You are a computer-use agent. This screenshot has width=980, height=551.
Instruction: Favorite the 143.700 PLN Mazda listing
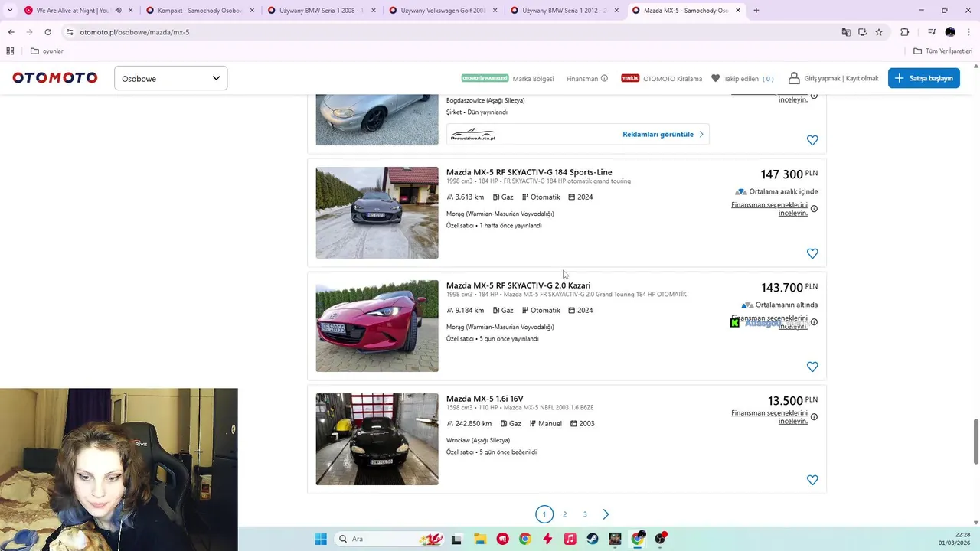(x=812, y=367)
